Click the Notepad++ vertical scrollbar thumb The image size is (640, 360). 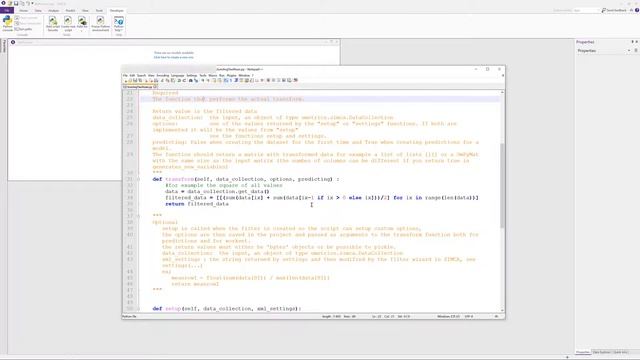click(502, 186)
